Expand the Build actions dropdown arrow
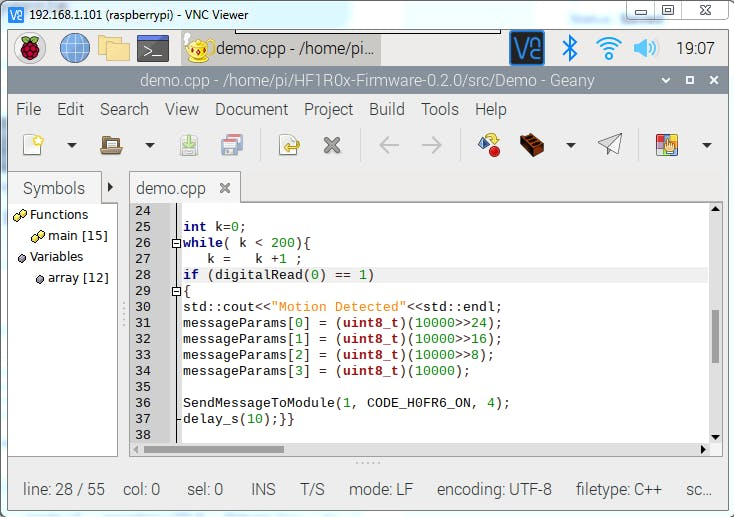This screenshot has width=734, height=517. [570, 145]
